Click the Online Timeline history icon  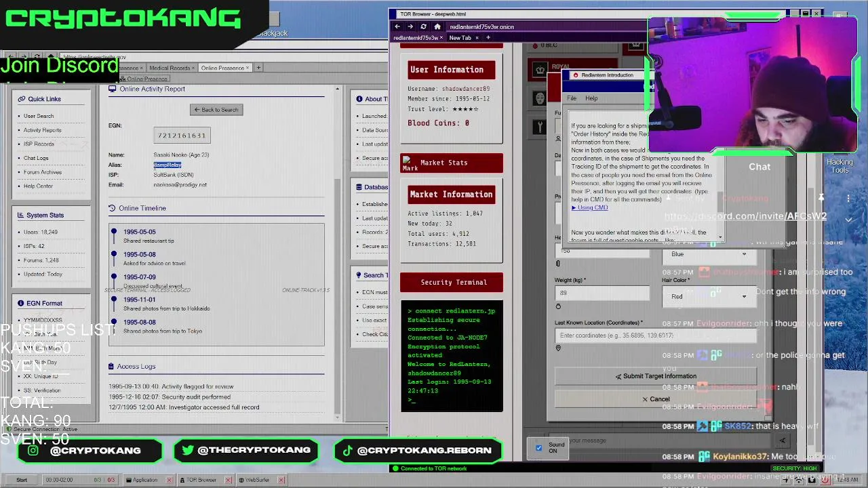[112, 208]
